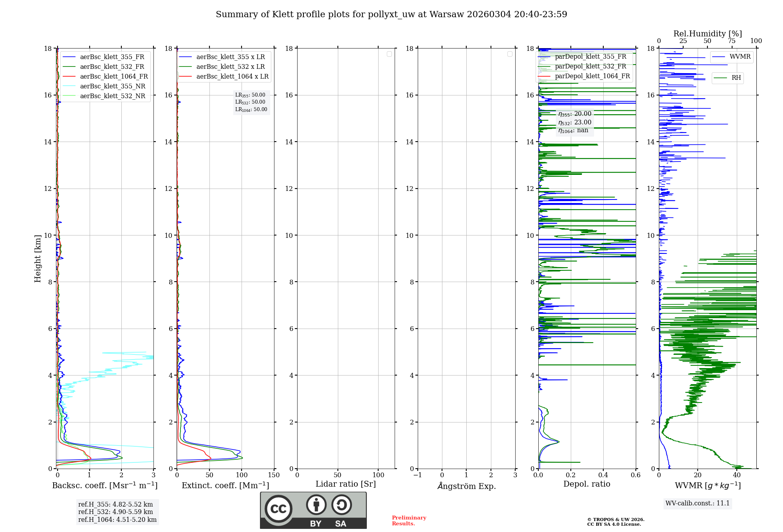Click the share-alike circular arrow icon

point(341,505)
